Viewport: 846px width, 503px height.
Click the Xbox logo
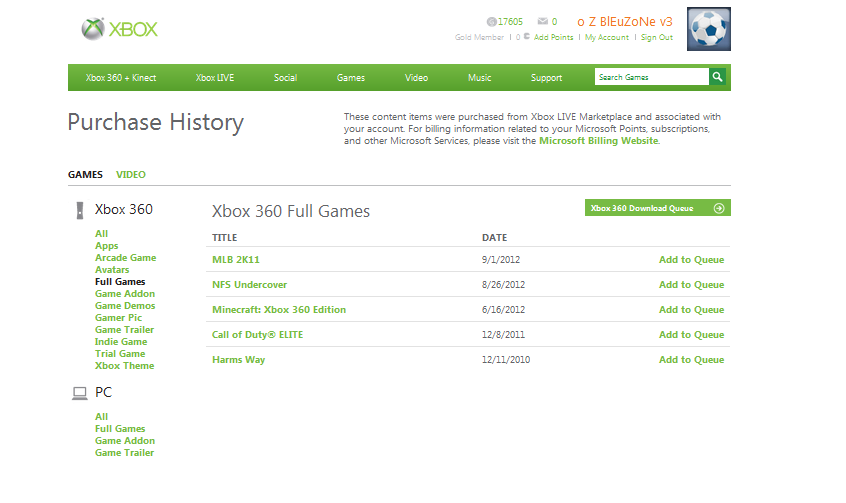tap(119, 29)
